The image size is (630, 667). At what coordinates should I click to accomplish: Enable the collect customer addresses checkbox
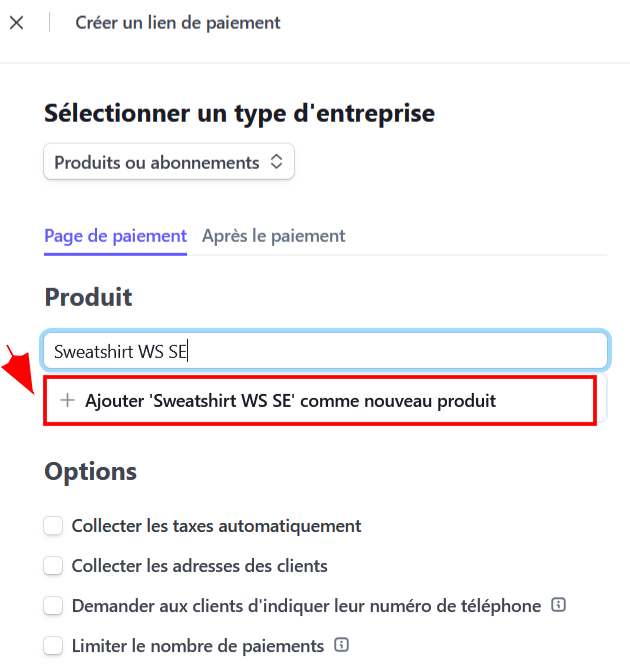(53, 566)
